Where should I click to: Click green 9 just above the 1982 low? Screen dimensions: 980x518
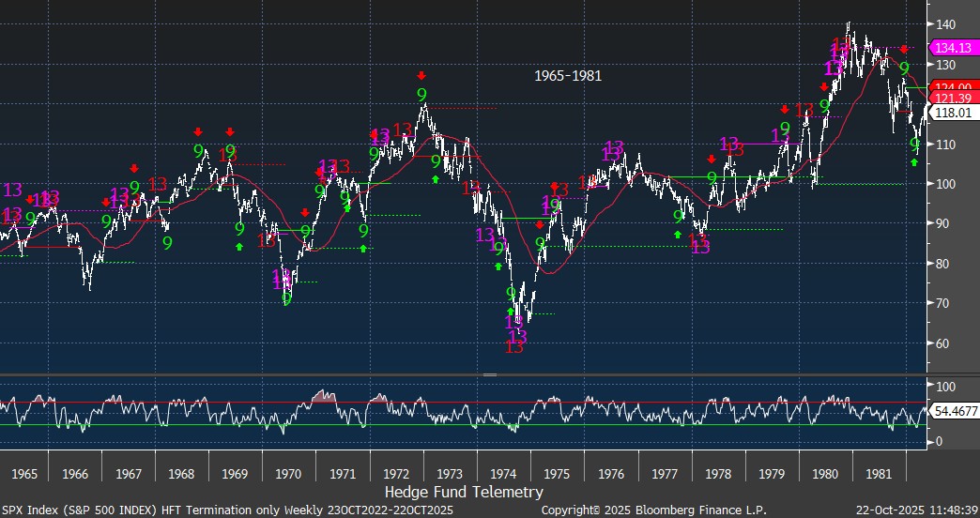913,145
